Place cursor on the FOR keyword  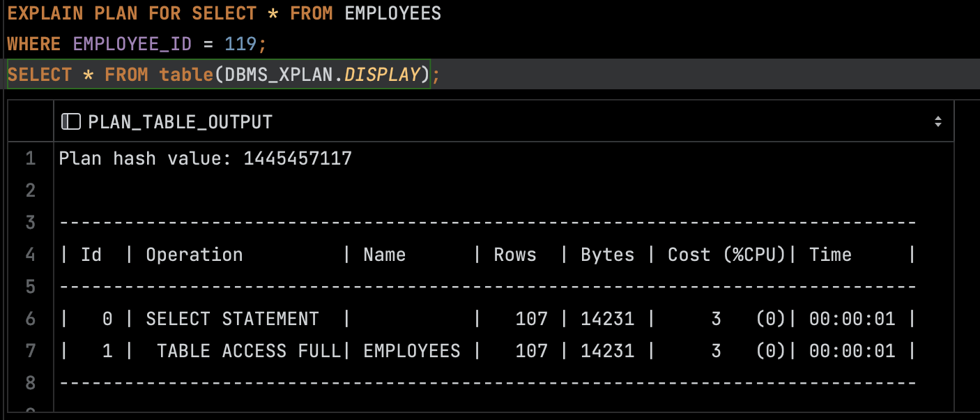coord(164,13)
